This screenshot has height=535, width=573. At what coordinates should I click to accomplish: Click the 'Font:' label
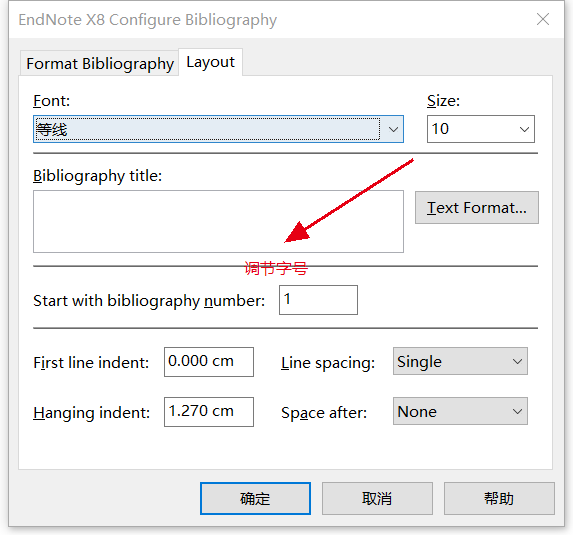tap(52, 100)
